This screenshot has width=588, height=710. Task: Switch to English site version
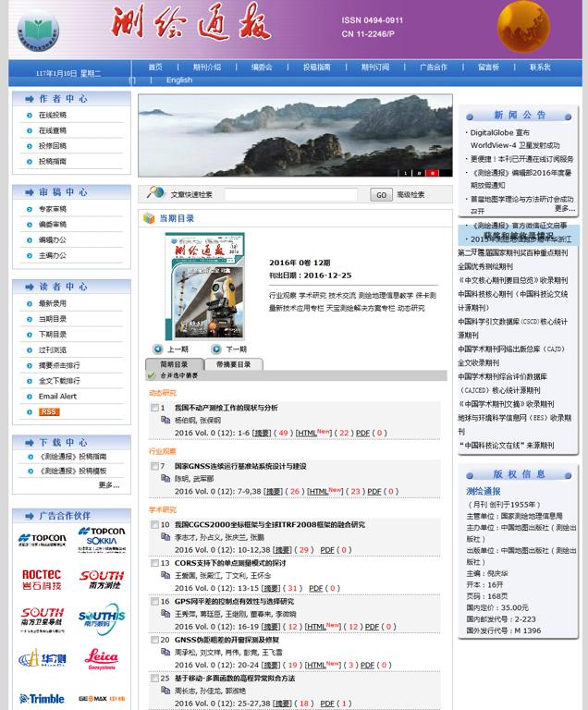179,80
